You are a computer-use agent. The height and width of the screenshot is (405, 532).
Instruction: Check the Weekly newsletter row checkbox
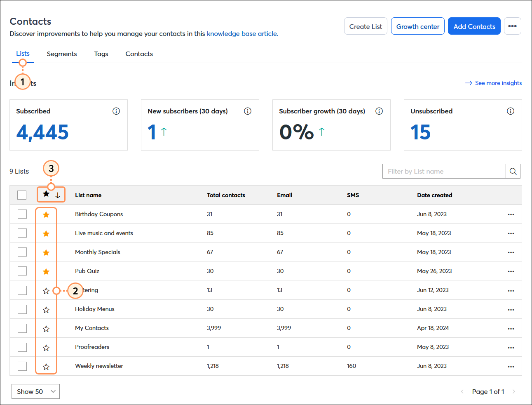[22, 366]
